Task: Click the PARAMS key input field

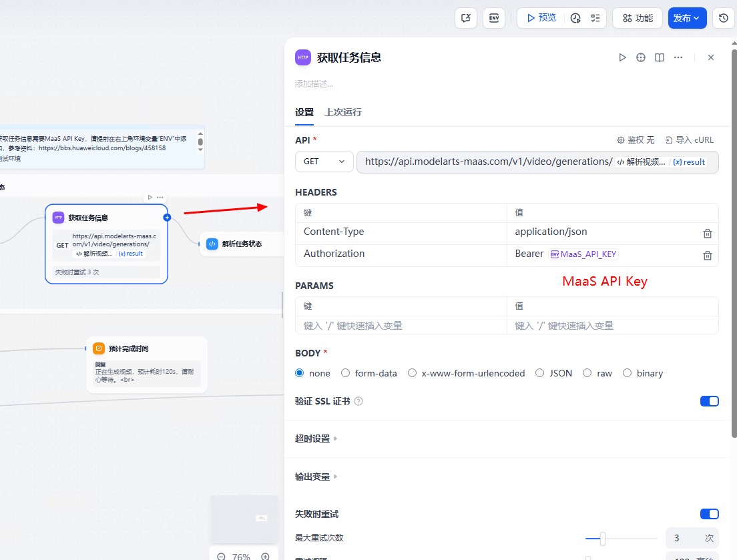Action: pyautogui.click(x=401, y=326)
